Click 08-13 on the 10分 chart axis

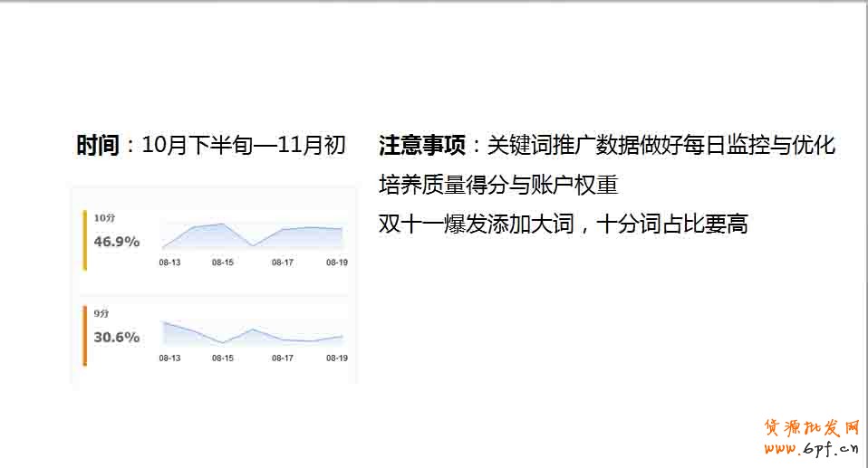tap(169, 263)
